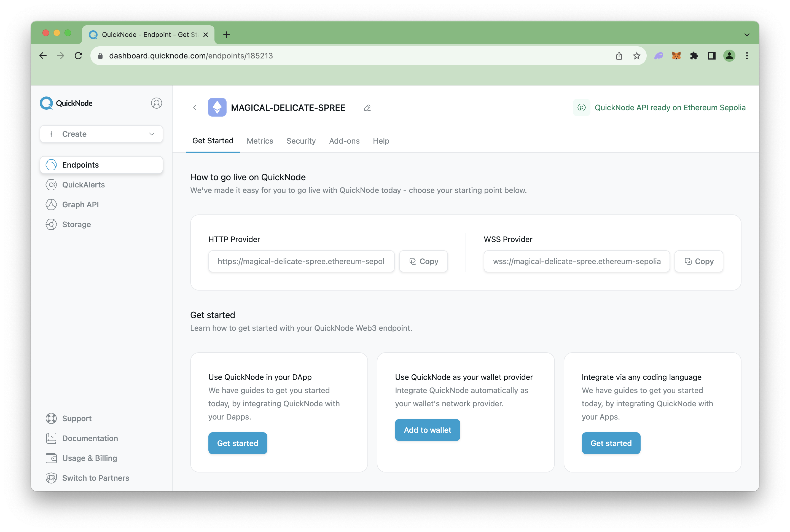The image size is (790, 532).
Task: Click the Add to wallet button
Action: click(428, 430)
